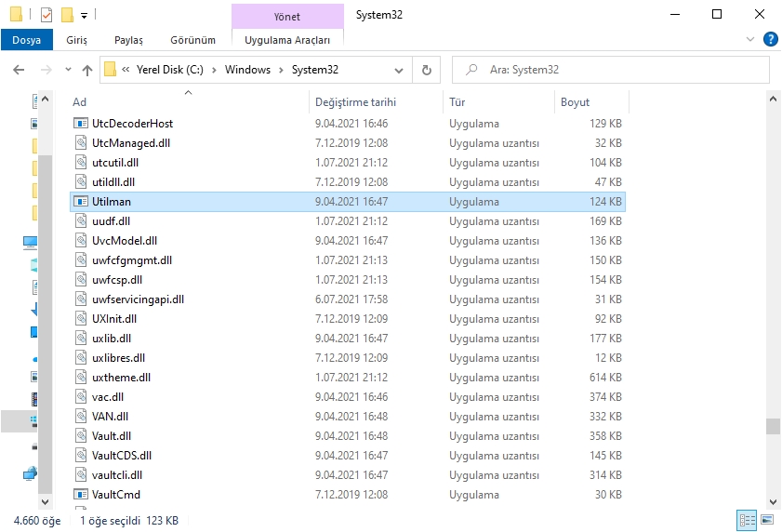Click the navigation pane scroll-up arrow
This screenshot has width=782, height=532.
pos(45,99)
